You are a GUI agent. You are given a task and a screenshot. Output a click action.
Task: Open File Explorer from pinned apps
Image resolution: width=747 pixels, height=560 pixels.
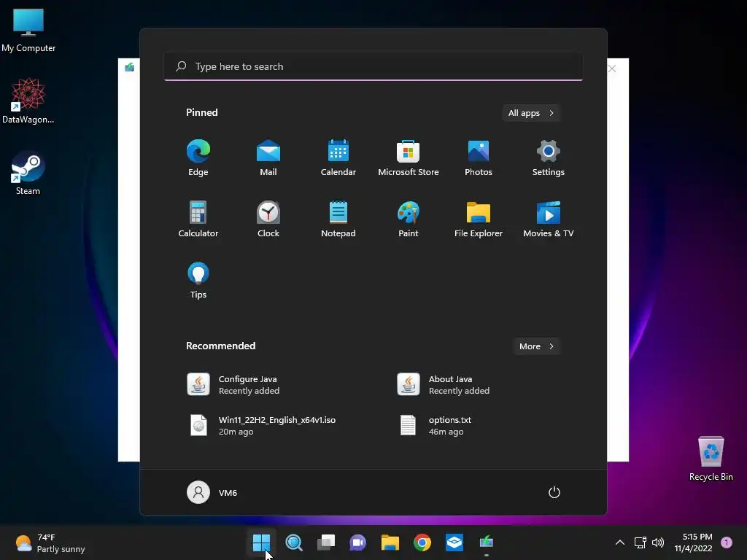[479, 219]
